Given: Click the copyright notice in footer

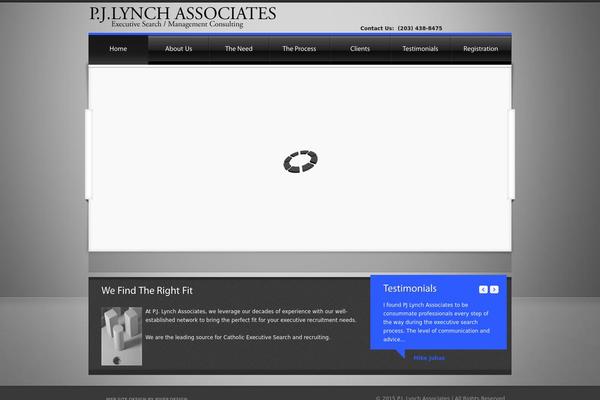Looking at the screenshot, I should 440,398.
